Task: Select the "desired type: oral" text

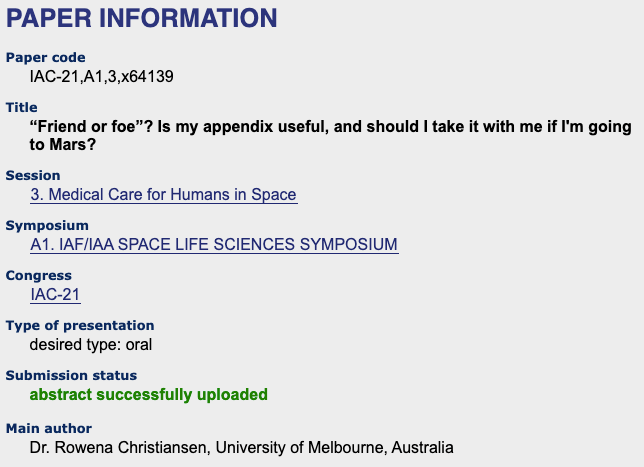Action: [91, 344]
